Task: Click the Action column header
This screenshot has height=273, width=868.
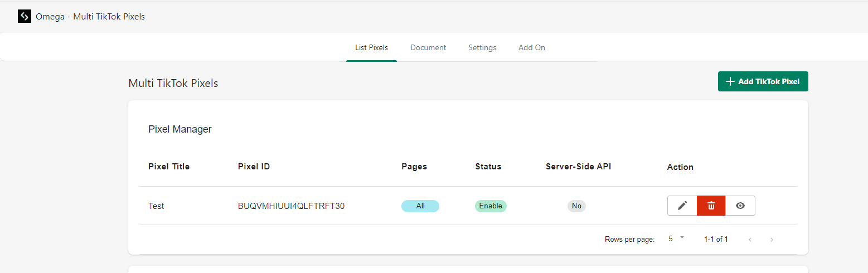Action: (680, 167)
